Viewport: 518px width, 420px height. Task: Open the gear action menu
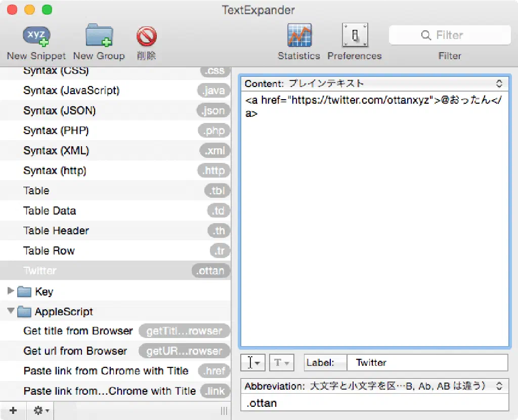pyautogui.click(x=41, y=410)
